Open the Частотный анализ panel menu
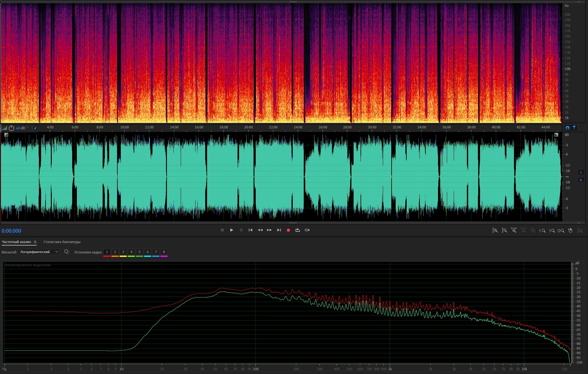 [x=35, y=242]
